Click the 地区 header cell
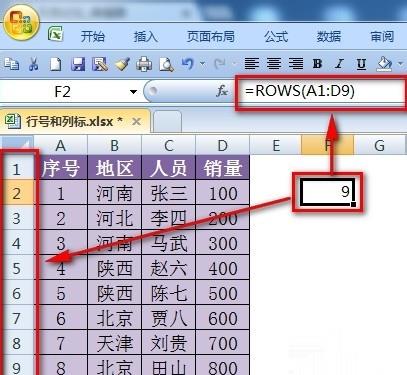This screenshot has width=407, height=375. coord(114,168)
